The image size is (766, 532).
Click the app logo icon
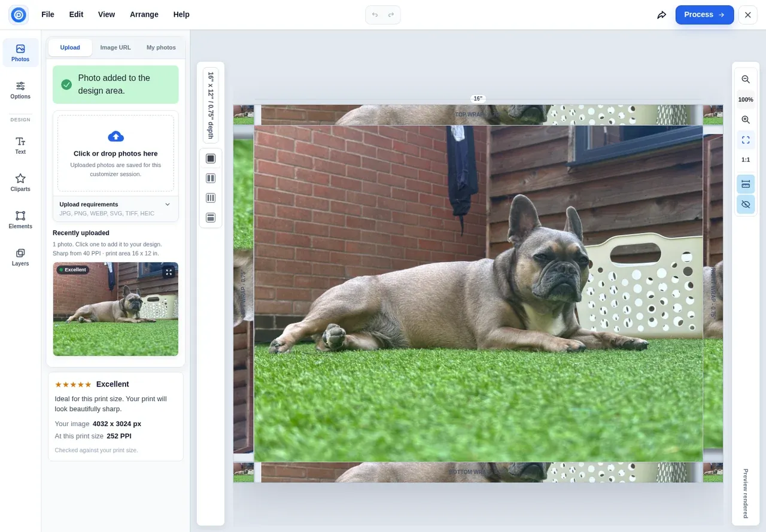tap(19, 14)
